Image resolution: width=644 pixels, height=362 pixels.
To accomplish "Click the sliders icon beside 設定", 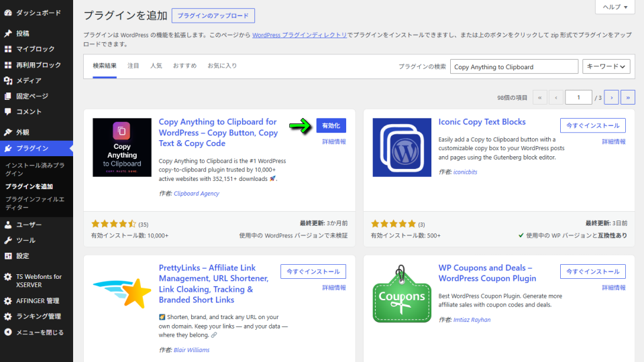I will tap(8, 255).
